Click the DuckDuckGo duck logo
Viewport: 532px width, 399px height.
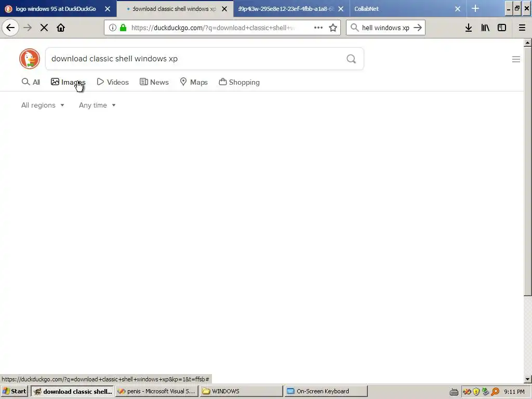(x=30, y=59)
